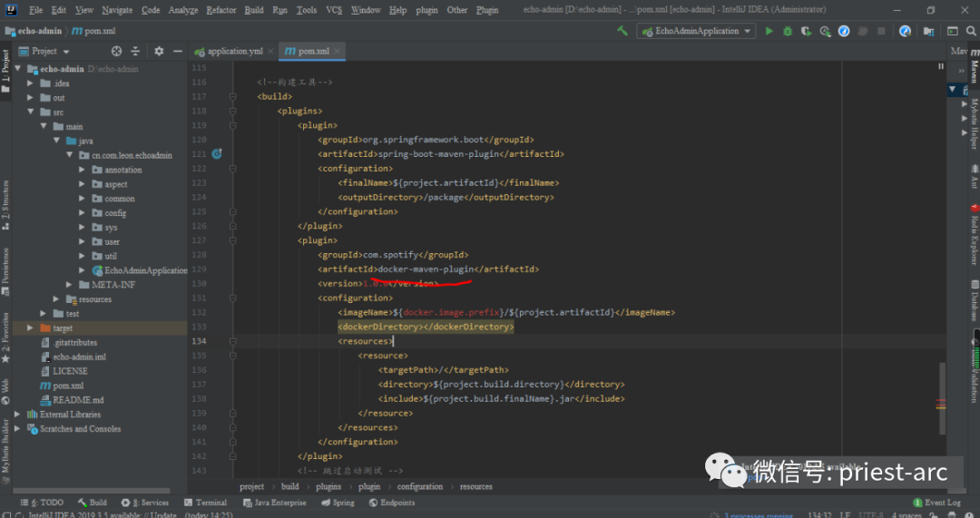Screen dimensions: 980x518
Task: Open the Database side tool window tab
Action: tap(975, 301)
